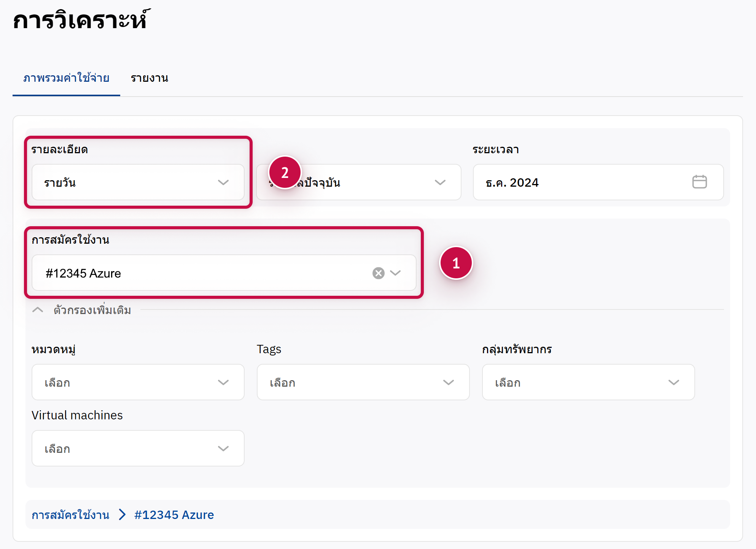Click the calendar icon in the ระยะเวลา field
Viewport: 756px width, 549px height.
(x=699, y=182)
